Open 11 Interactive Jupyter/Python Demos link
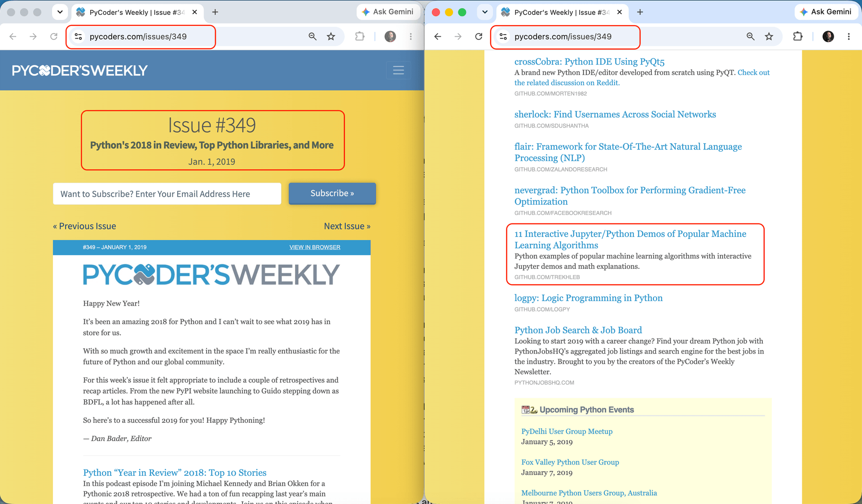 tap(630, 239)
